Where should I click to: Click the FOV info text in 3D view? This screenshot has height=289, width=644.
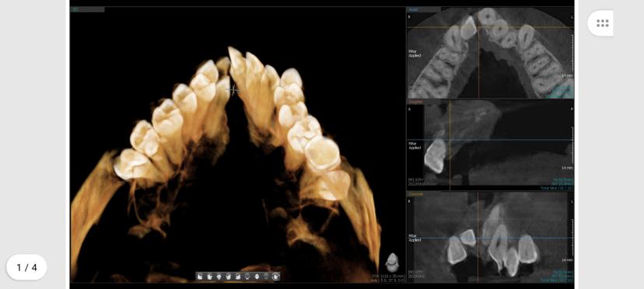click(x=389, y=276)
